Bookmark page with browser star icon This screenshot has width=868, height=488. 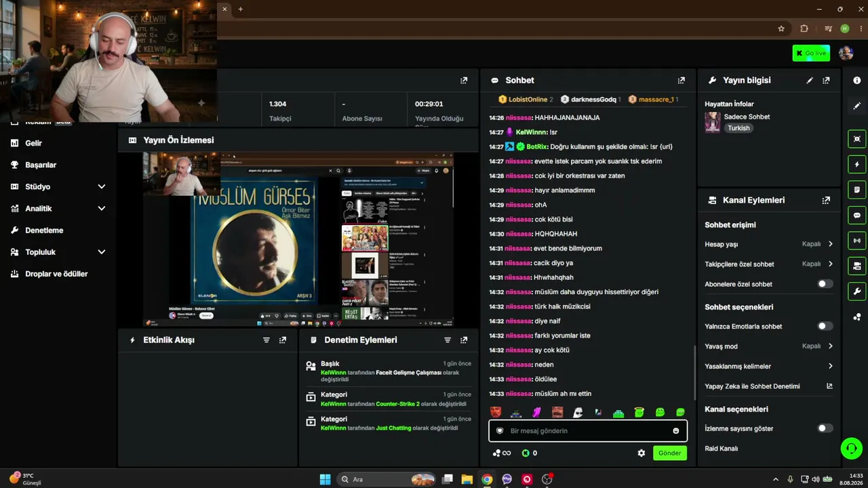pos(781,28)
